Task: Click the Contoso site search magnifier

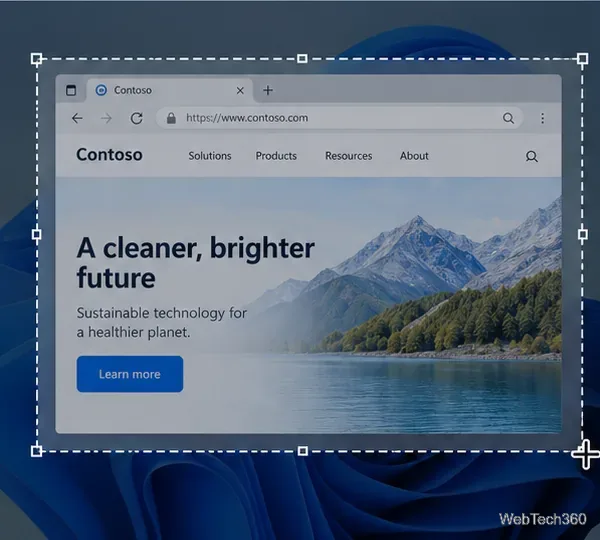Action: pos(531,156)
